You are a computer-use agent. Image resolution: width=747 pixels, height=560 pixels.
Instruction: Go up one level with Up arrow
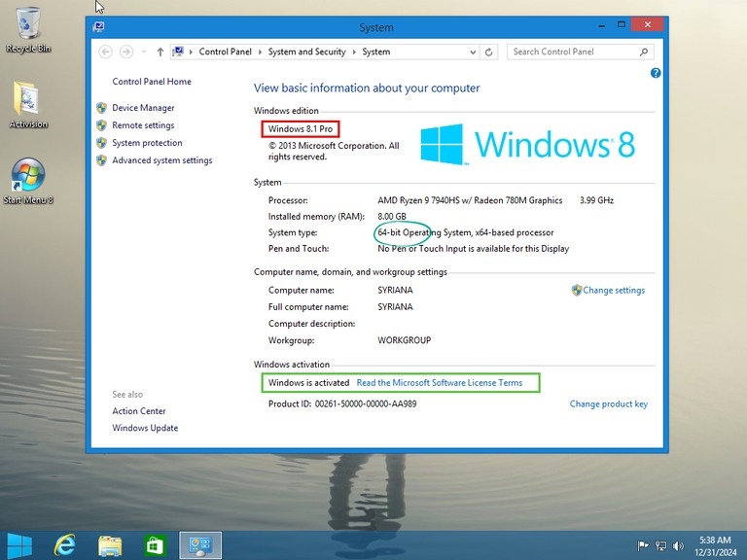coord(160,52)
